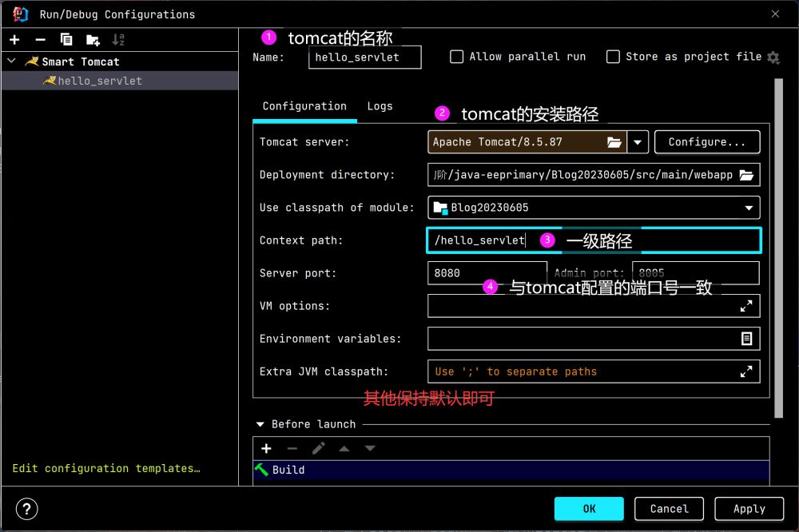
Task: Click the Configure... button
Action: pyautogui.click(x=707, y=142)
